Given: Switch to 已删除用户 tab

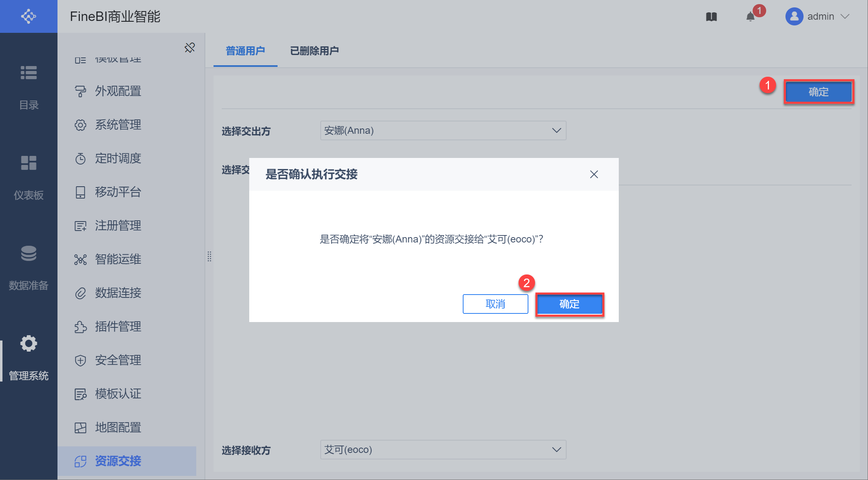Looking at the screenshot, I should click(315, 51).
